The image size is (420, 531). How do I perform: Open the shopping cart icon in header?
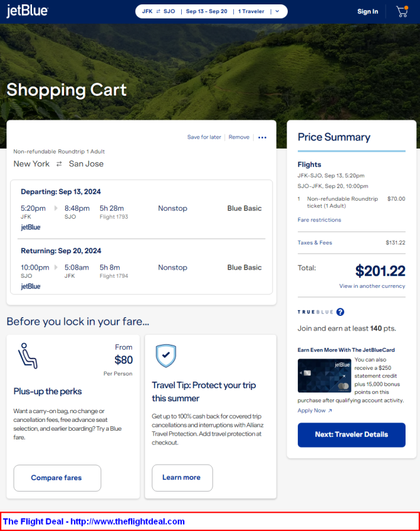pyautogui.click(x=402, y=11)
